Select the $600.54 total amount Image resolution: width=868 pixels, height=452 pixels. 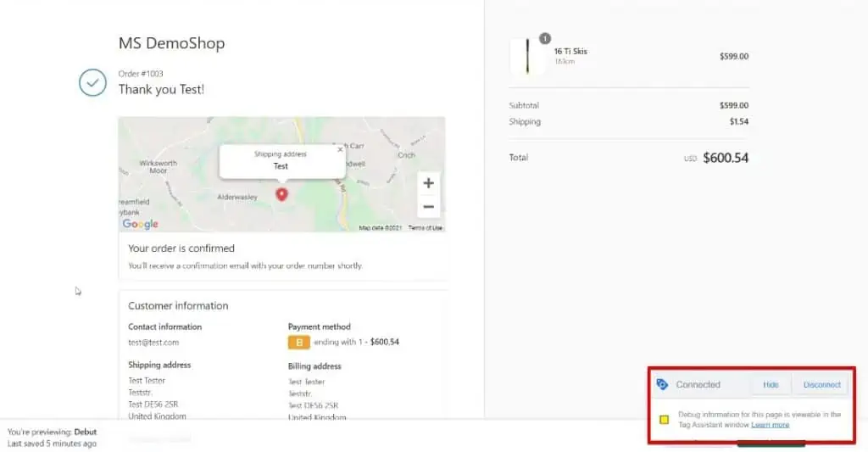click(726, 158)
